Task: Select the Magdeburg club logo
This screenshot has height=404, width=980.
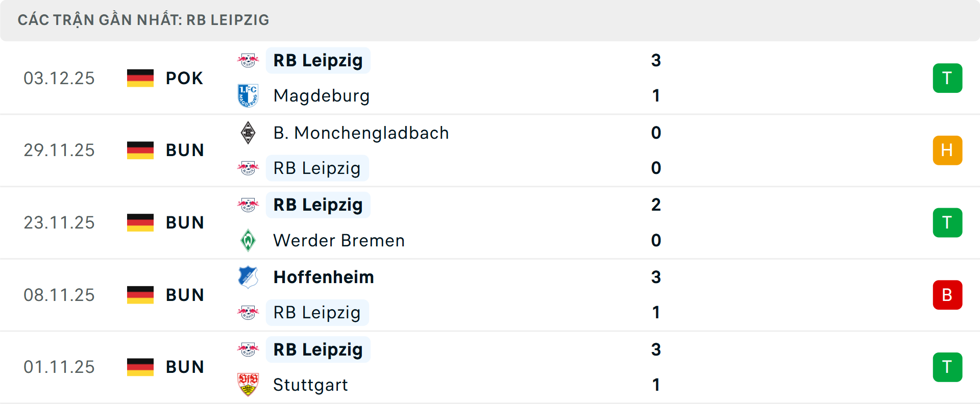Action: point(249,95)
